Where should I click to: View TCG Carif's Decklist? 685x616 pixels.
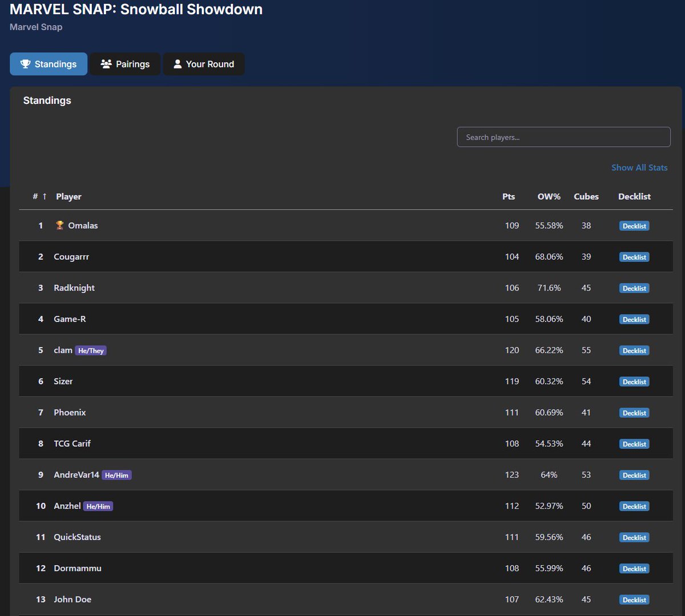(634, 444)
